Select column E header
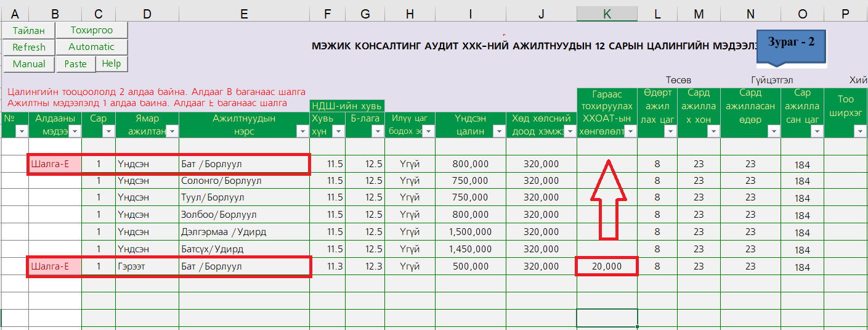Viewport: 868px width, 330px height. tap(244, 14)
